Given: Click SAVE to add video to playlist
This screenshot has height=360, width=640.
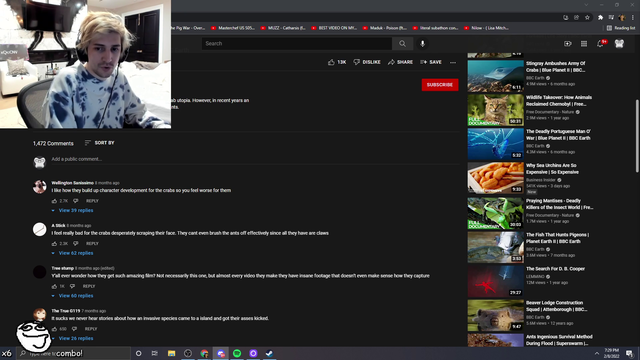Looking at the screenshot, I should coord(431,62).
